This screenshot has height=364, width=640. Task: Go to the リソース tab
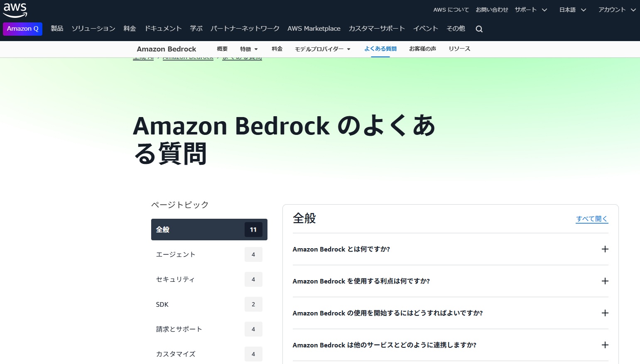tap(459, 49)
